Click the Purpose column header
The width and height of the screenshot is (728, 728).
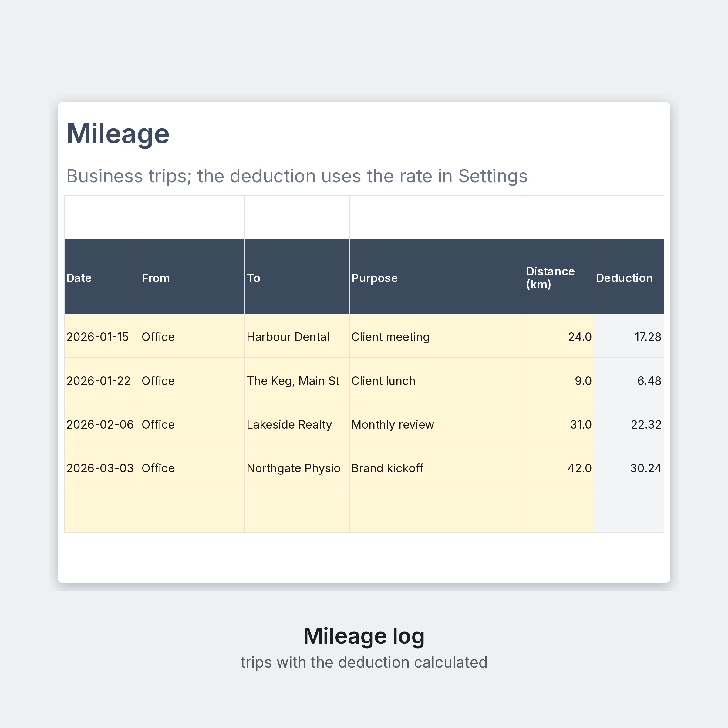pyautogui.click(x=436, y=276)
